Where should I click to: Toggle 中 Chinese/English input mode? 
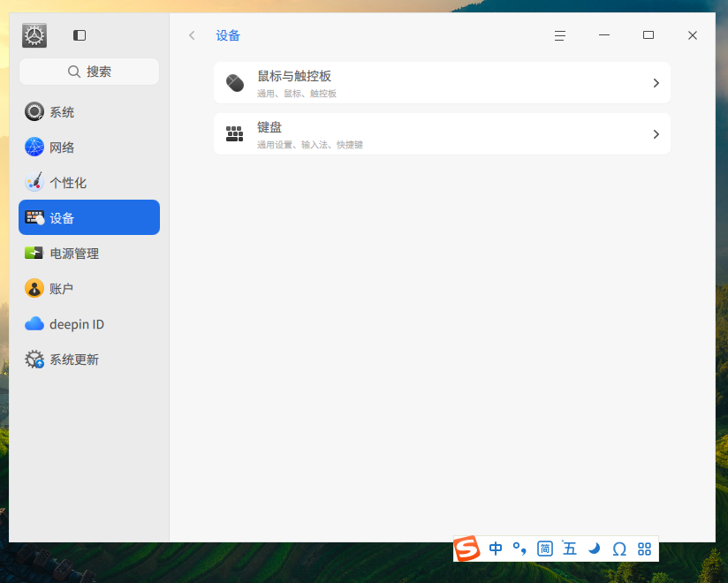(496, 549)
